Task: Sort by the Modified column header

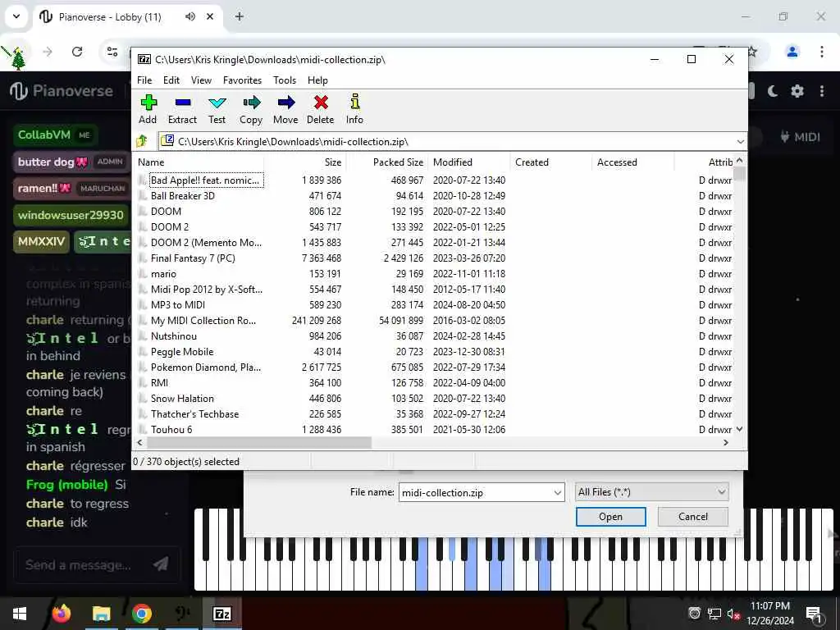Action: tap(468, 162)
